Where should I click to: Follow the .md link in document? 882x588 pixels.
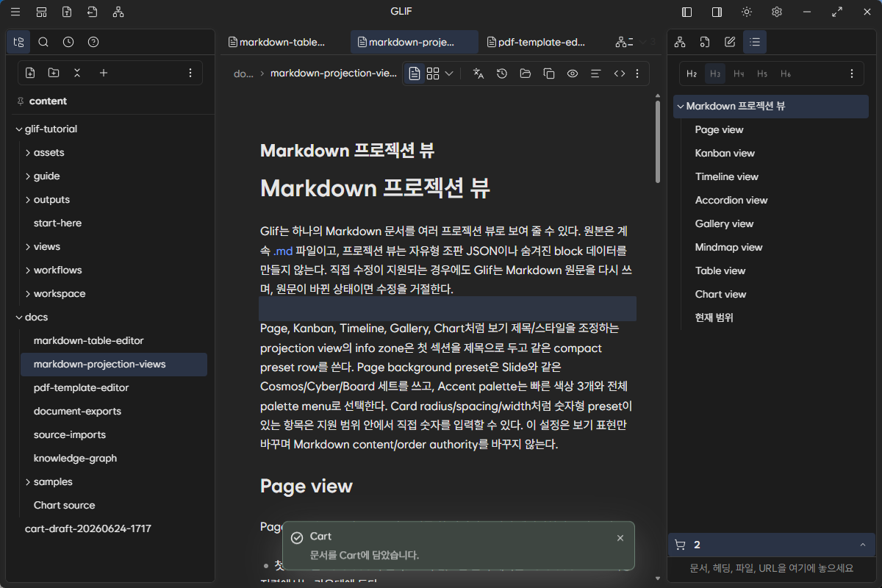[x=282, y=251]
